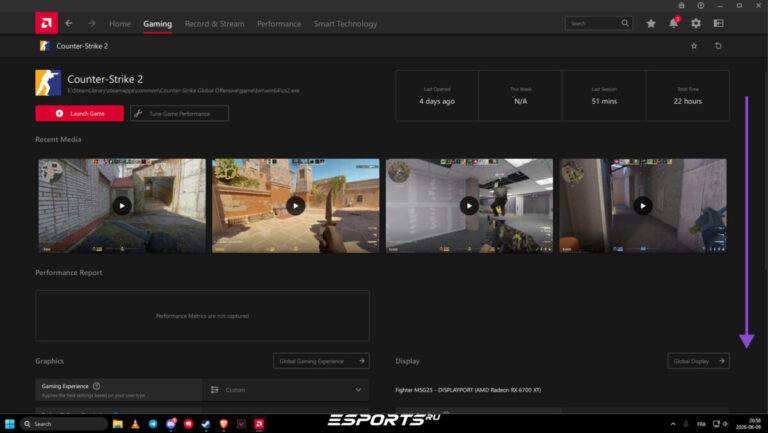Image resolution: width=768 pixels, height=433 pixels.
Task: Click Gaming Experience help icon
Action: tap(96, 386)
